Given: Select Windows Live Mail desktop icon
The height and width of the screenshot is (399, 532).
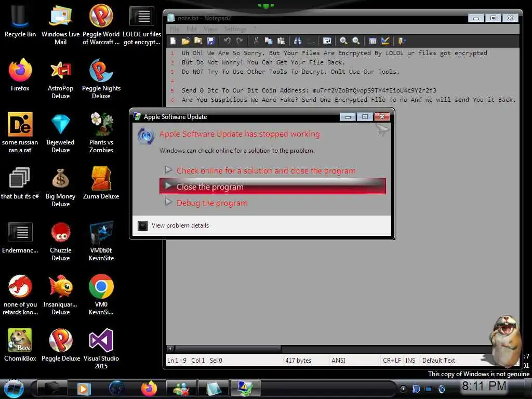Looking at the screenshot, I should click(60, 25).
